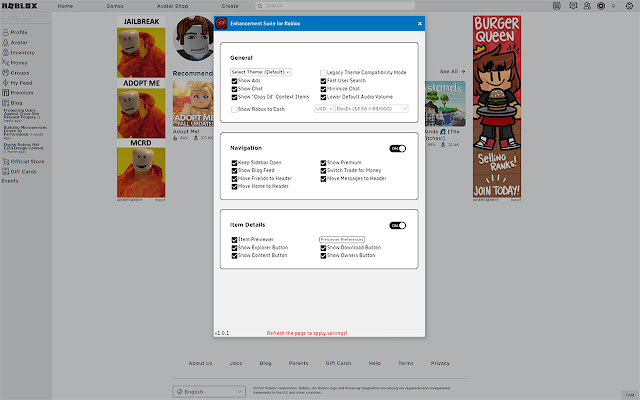Click the search magnifier icon
This screenshot has height=400, width=640.
[260, 6]
